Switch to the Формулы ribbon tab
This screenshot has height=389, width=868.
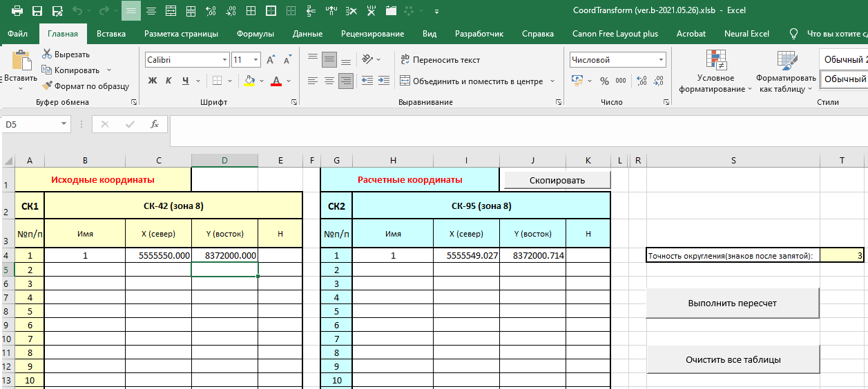click(x=255, y=34)
